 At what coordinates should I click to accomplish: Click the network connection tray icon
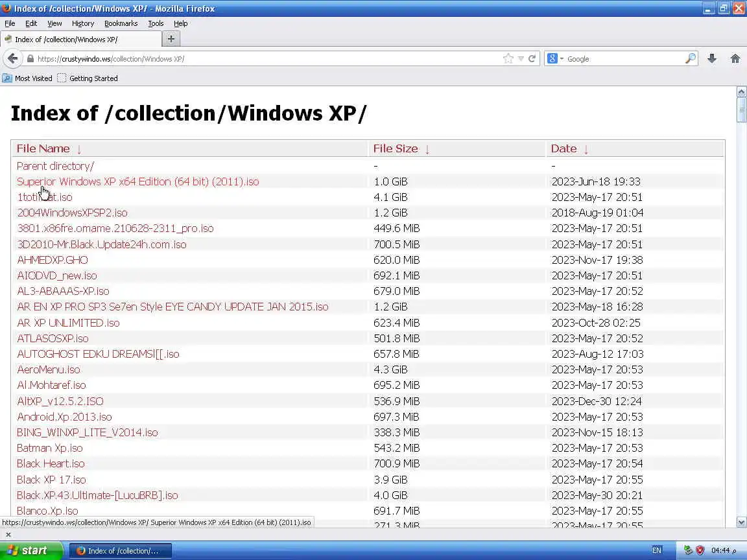coord(688,550)
